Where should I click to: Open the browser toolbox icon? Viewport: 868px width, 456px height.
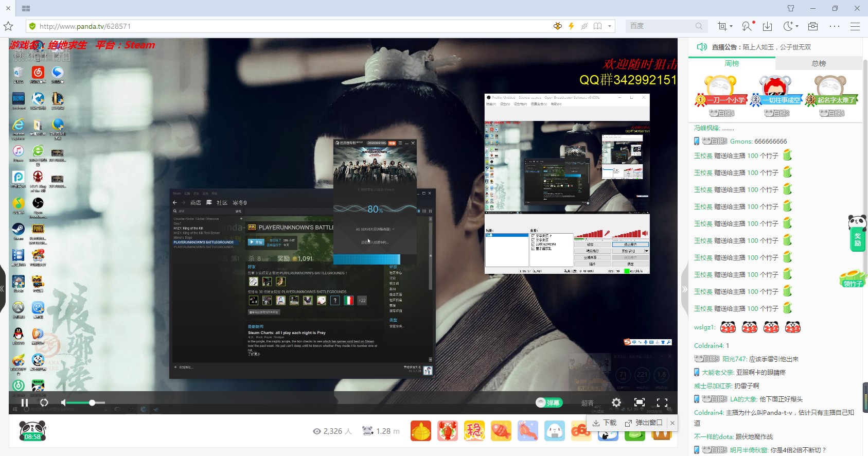click(x=813, y=26)
